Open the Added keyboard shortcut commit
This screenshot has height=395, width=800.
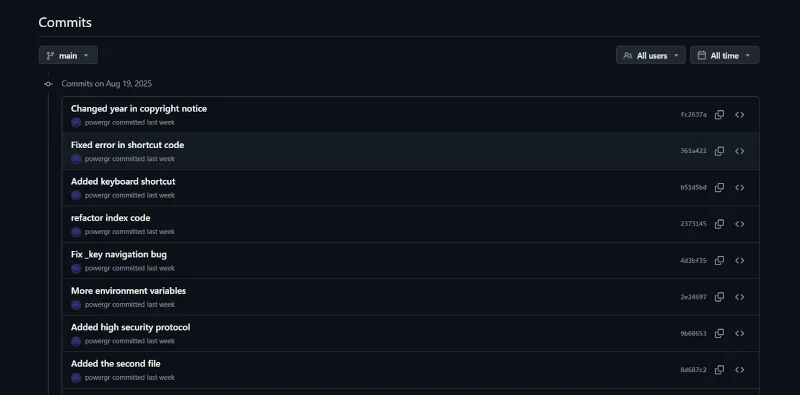(123, 182)
